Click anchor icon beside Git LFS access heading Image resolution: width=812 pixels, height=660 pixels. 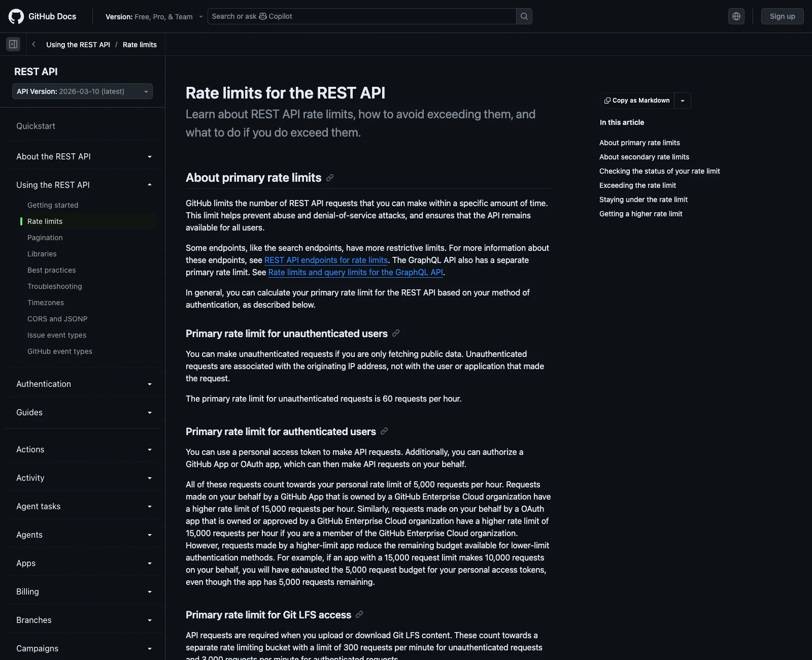pyautogui.click(x=359, y=615)
